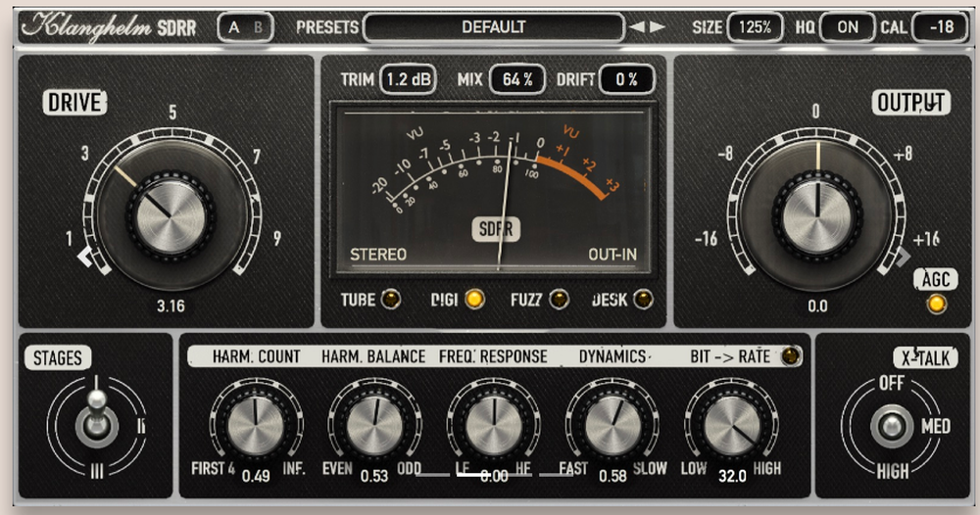
Task: Set X-TALK to HIGH
Action: [892, 471]
